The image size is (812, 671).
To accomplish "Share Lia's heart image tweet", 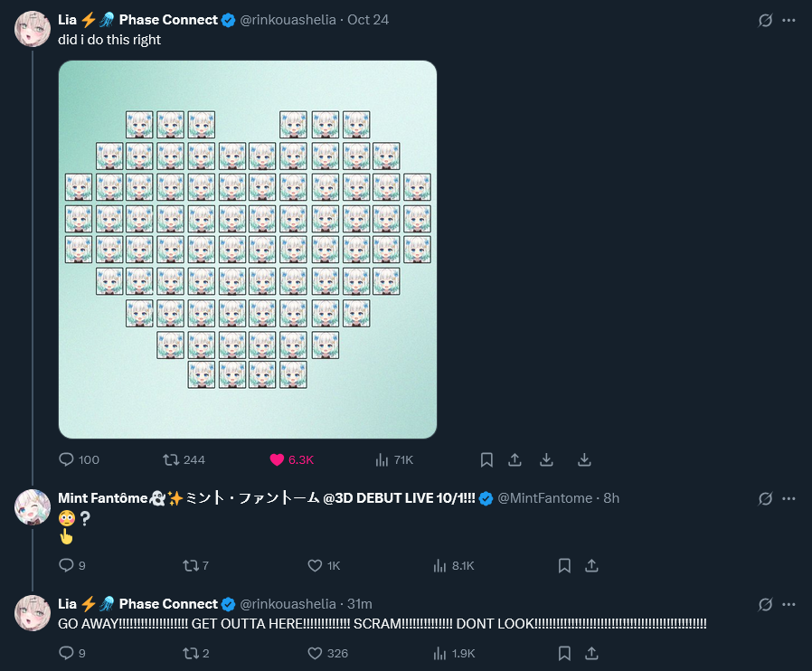I will [x=515, y=459].
